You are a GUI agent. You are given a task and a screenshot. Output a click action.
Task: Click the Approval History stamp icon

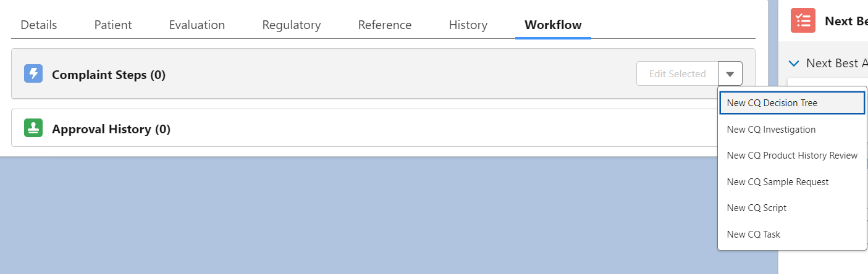(x=33, y=128)
